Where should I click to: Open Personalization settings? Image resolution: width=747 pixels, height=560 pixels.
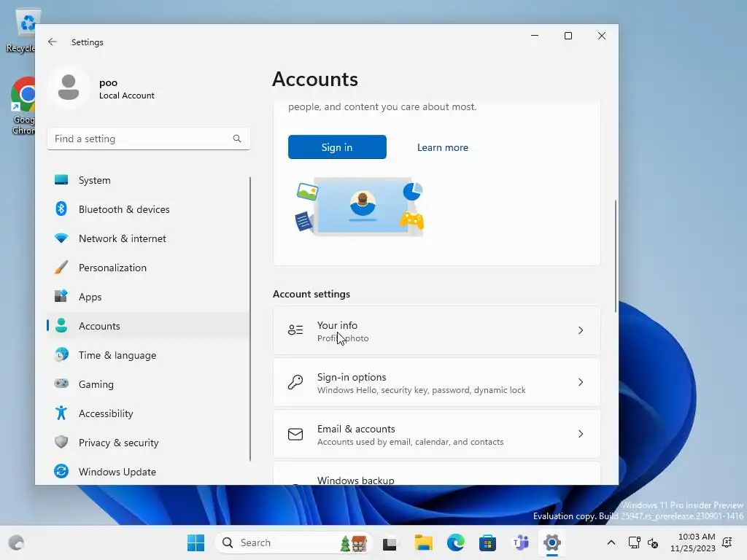149,267
